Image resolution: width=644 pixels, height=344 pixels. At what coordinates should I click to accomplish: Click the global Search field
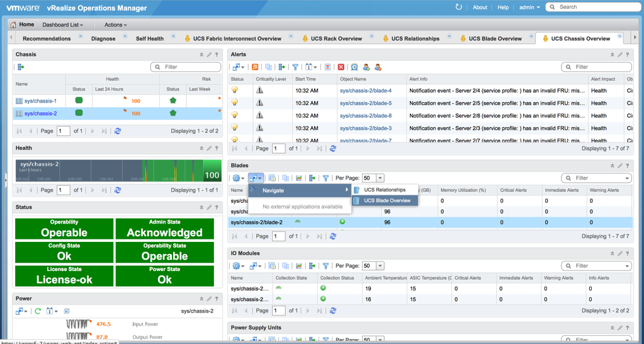592,7
